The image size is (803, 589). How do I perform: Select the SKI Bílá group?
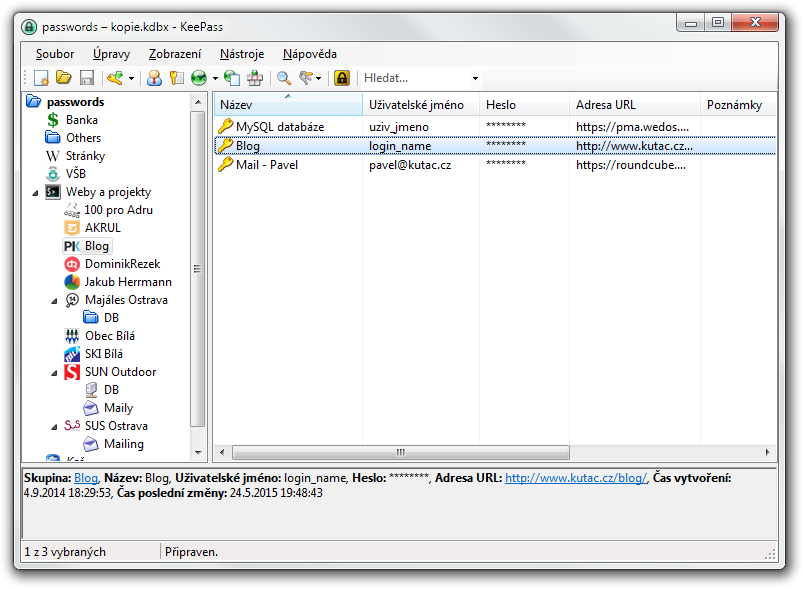(x=104, y=354)
